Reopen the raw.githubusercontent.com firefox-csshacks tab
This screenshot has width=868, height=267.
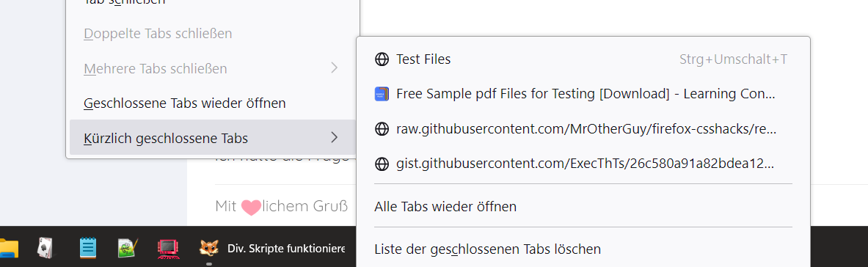pos(583,129)
